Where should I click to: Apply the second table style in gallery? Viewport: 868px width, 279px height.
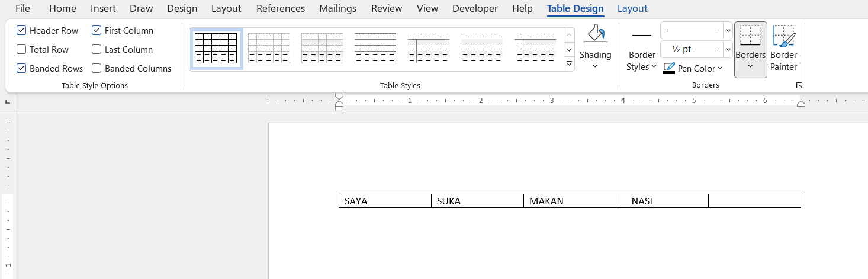[x=269, y=49]
